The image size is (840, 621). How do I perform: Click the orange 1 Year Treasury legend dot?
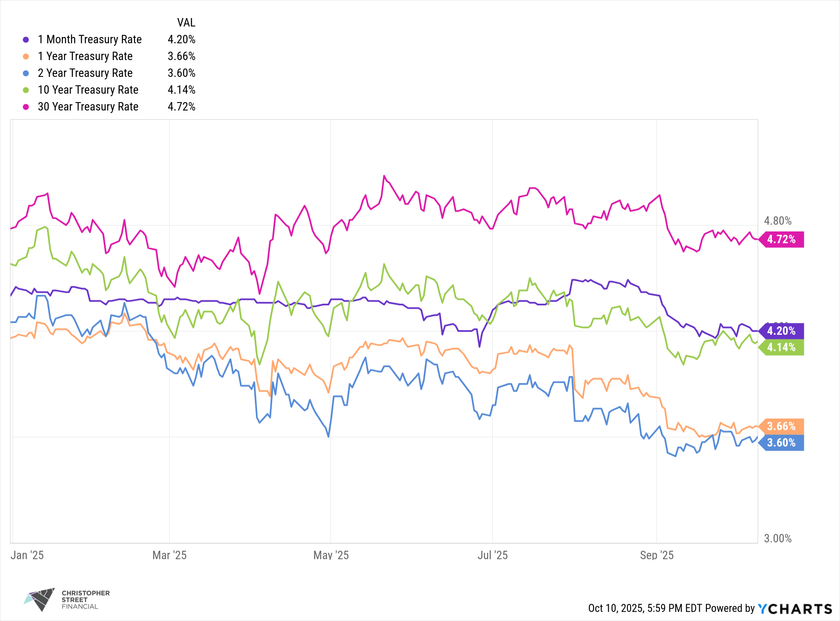coord(26,56)
